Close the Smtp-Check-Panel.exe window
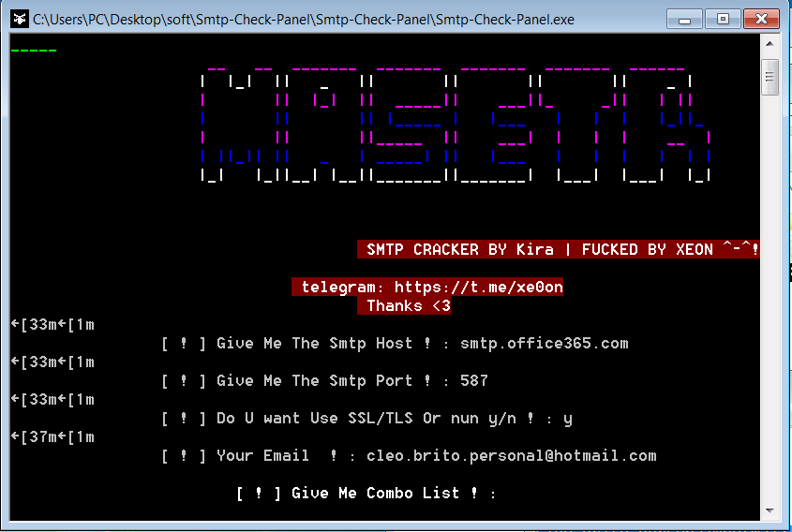Screen dimensions: 792x532 point(762,19)
